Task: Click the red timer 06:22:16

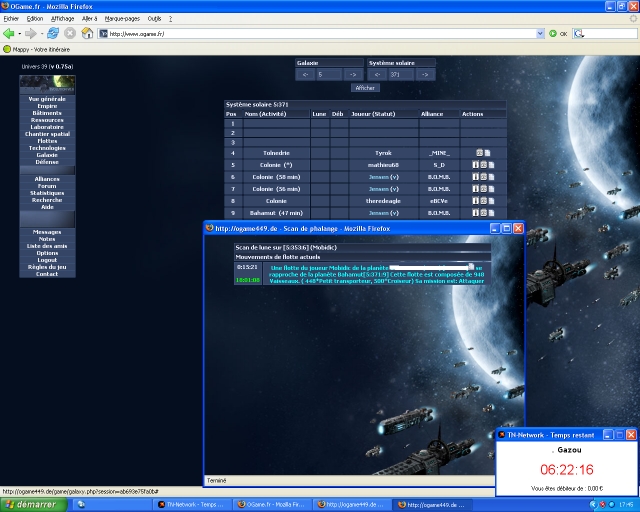Action: [x=567, y=470]
